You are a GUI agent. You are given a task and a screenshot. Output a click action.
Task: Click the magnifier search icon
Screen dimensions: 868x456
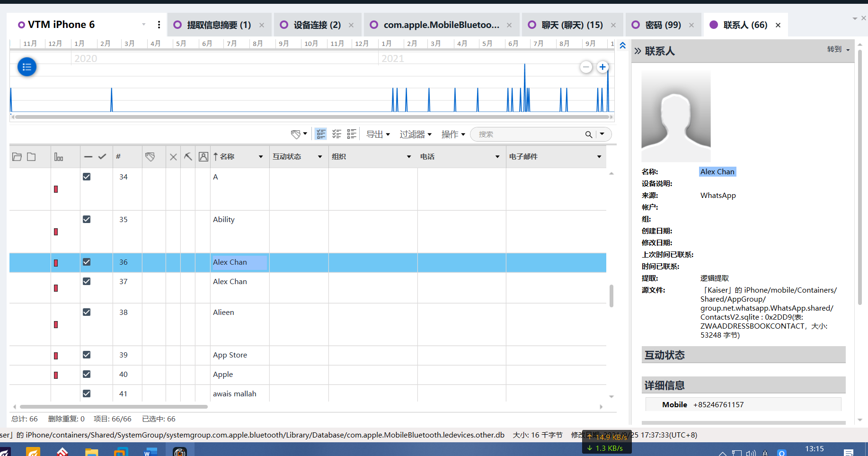coord(588,134)
